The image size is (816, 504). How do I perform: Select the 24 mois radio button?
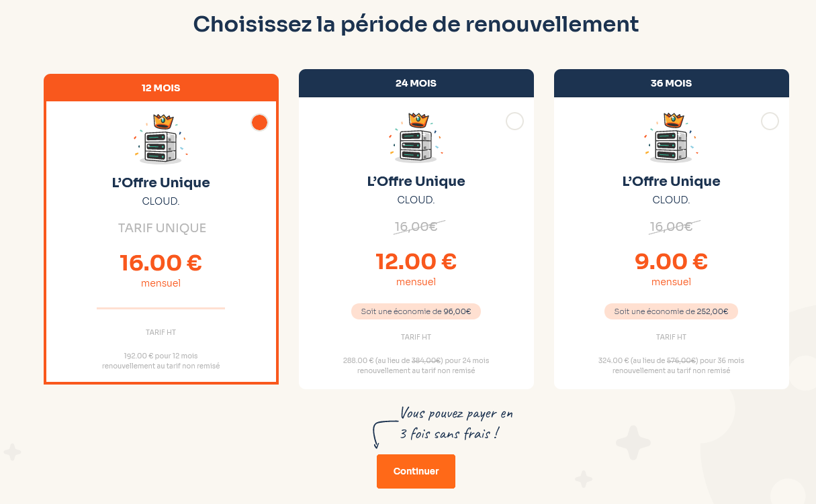(x=514, y=121)
